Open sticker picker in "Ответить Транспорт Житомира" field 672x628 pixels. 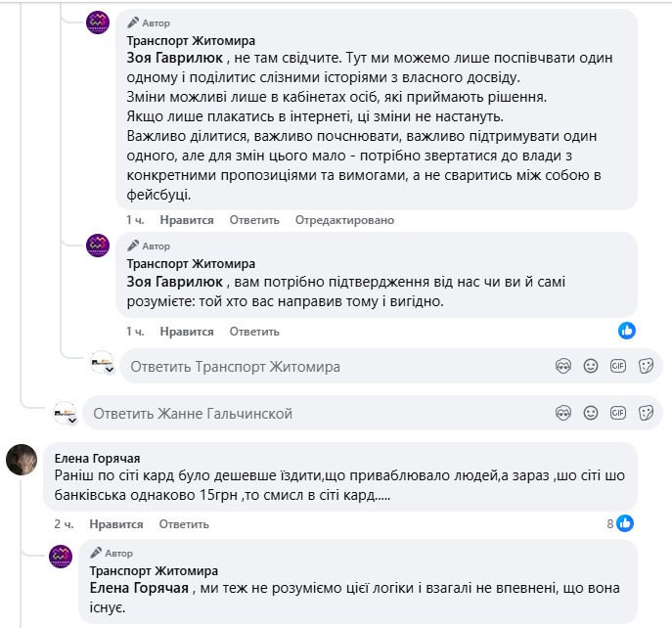pos(645,367)
